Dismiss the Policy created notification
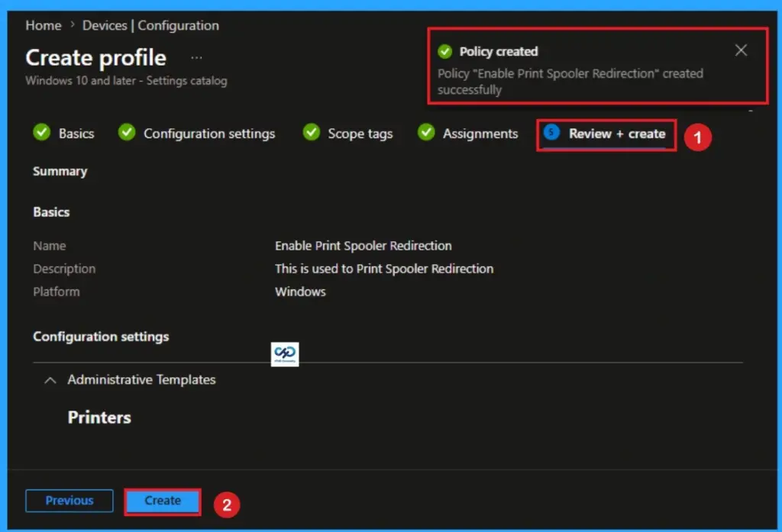This screenshot has width=782, height=532. 741,50
